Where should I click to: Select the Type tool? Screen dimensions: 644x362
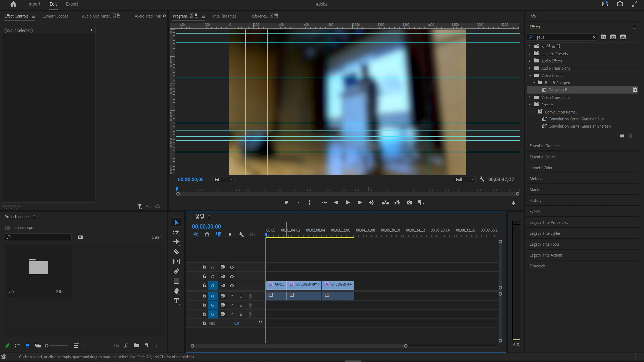tap(176, 301)
